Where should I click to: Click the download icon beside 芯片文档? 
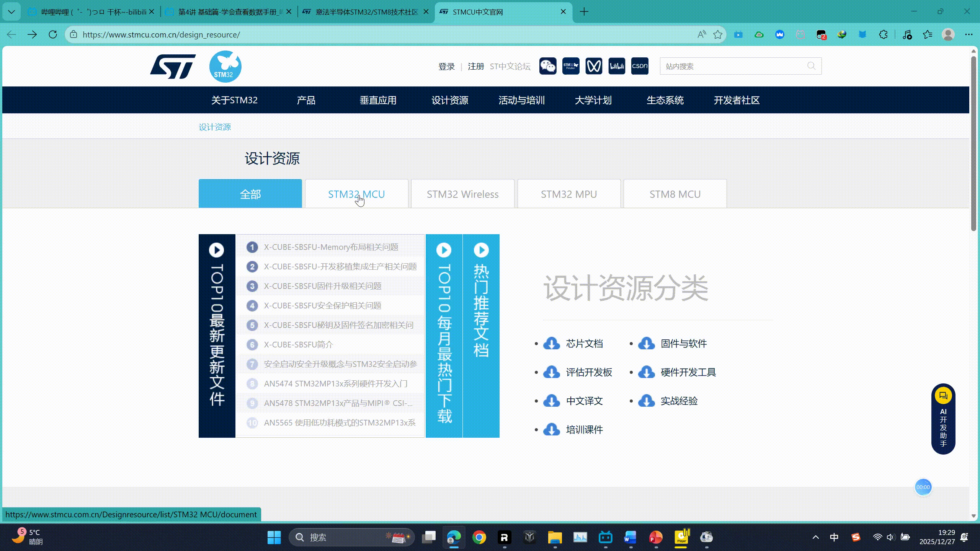click(x=552, y=344)
